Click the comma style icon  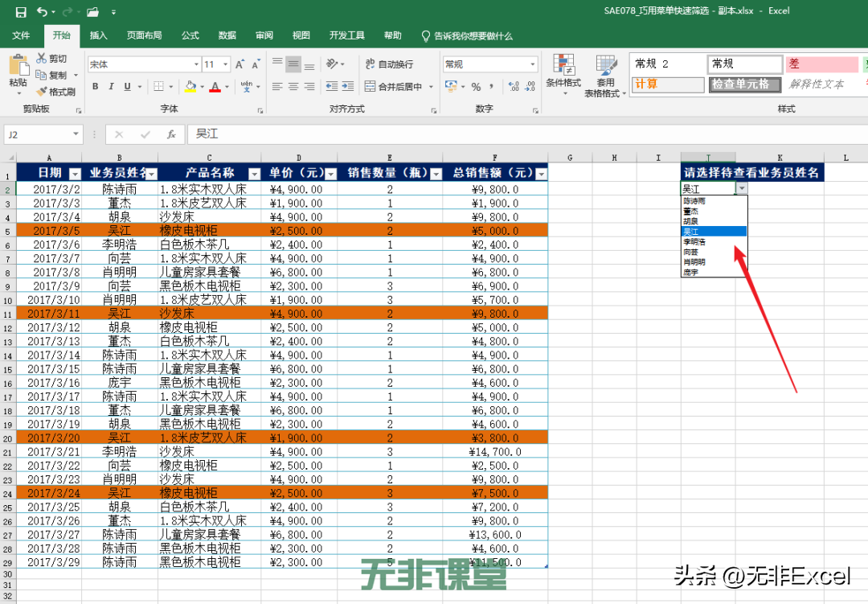(492, 86)
